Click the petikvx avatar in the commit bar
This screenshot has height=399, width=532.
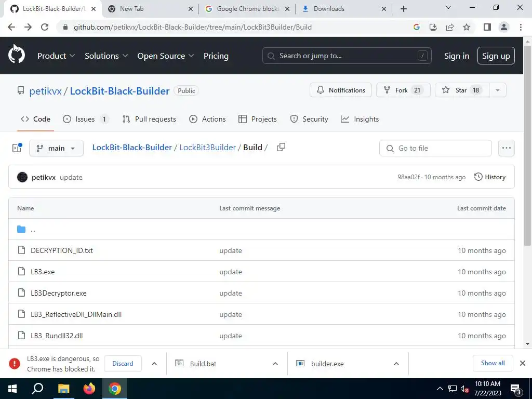pos(22,177)
